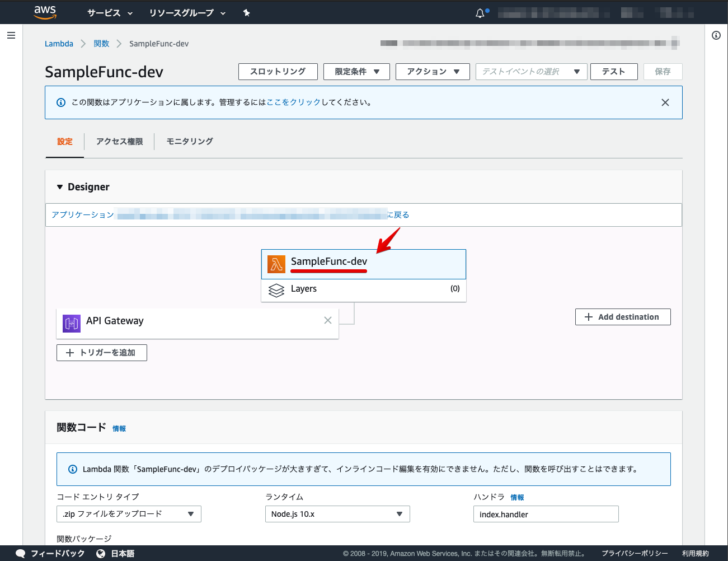Click the フィードバック footer text

tap(58, 553)
